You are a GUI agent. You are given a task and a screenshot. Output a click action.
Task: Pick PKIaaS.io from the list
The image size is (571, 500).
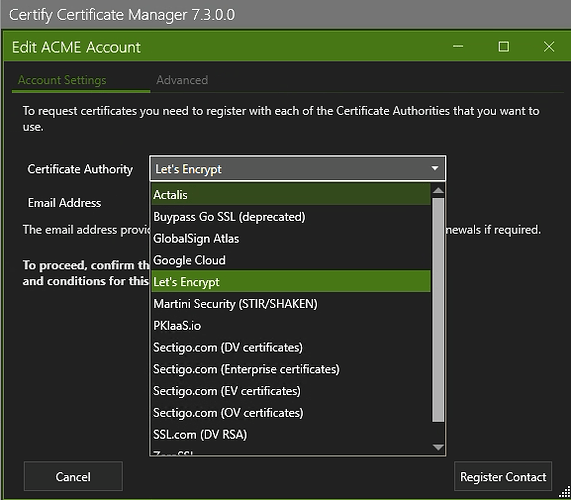coord(291,325)
